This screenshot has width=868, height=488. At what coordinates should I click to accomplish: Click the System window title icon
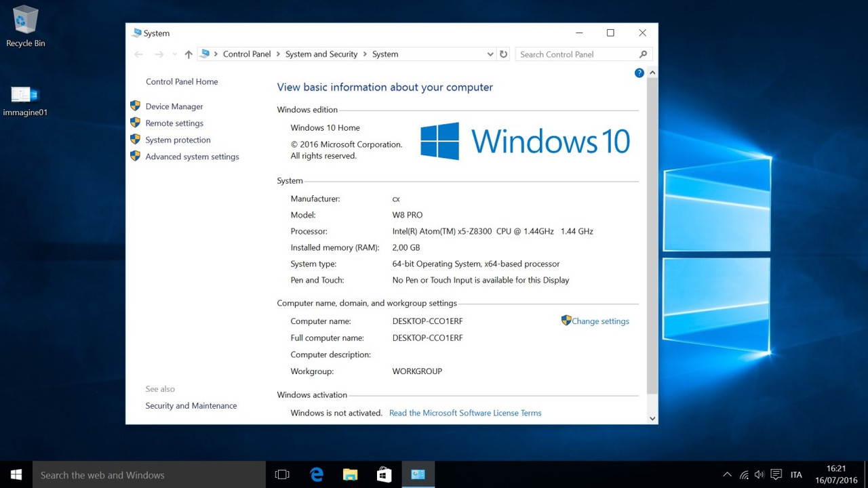click(137, 33)
